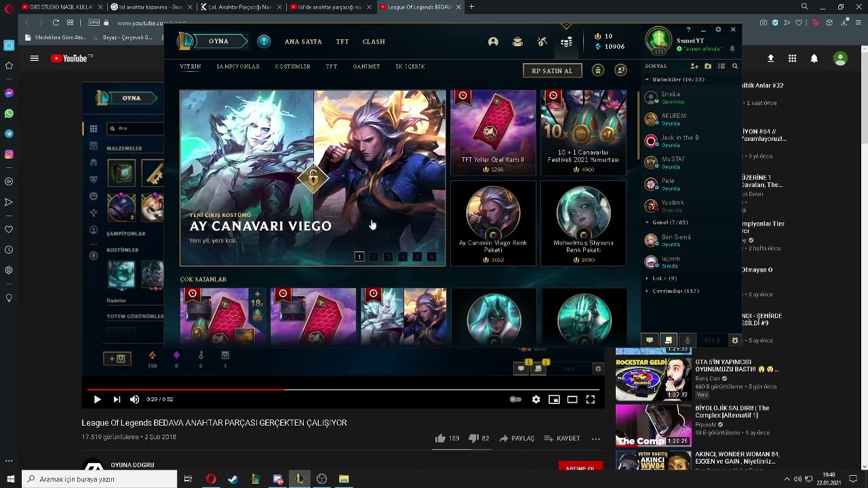Open Ay Canavarı Viego Renk Paketi card
This screenshot has height=488, width=868.
[493, 223]
